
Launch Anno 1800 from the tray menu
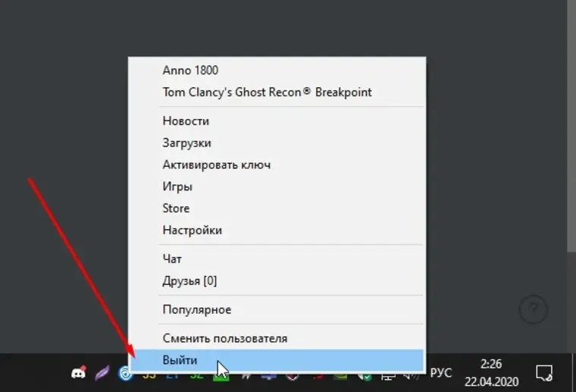click(277, 71)
